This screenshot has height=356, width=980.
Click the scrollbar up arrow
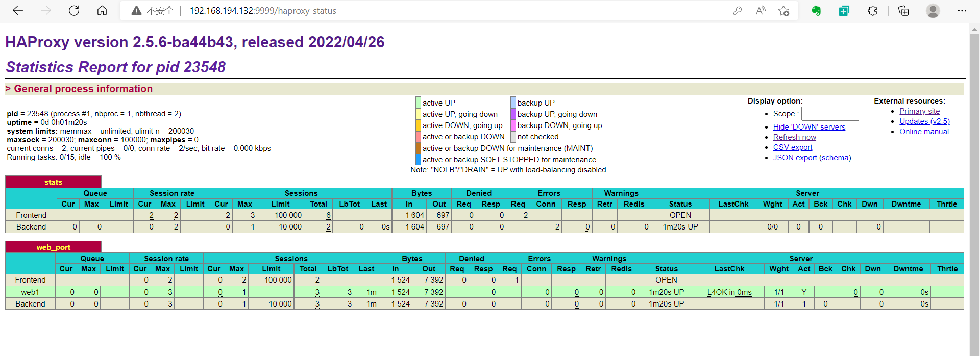(974, 29)
